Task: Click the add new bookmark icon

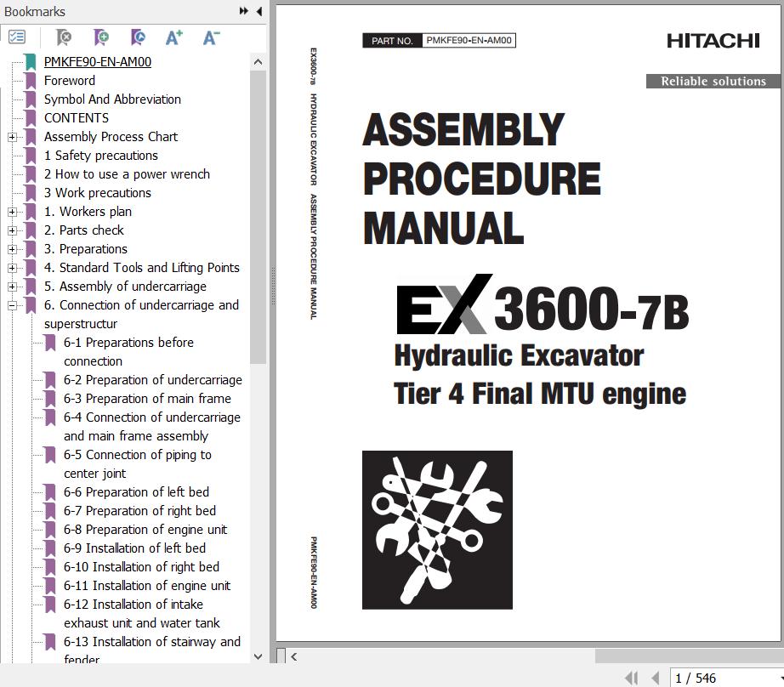Action: pyautogui.click(x=101, y=37)
